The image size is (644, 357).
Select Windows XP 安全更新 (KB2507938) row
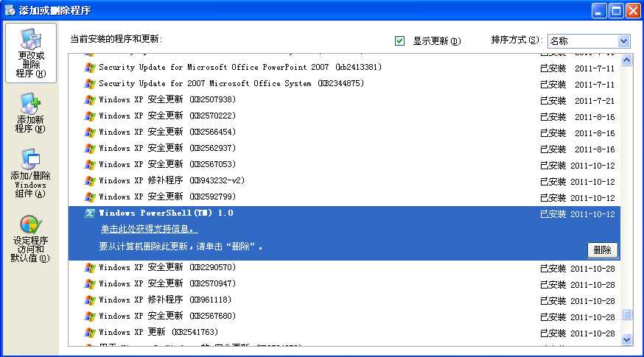click(x=344, y=99)
